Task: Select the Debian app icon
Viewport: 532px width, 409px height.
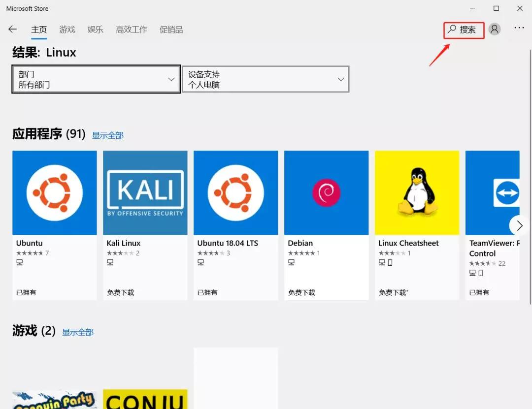Action: (326, 192)
